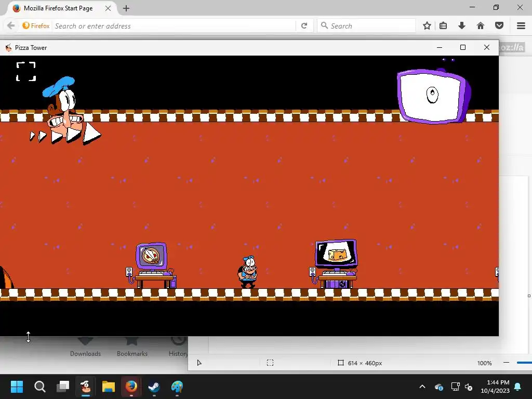Show bookmarks list icon in Firefox toolbar

click(443, 26)
